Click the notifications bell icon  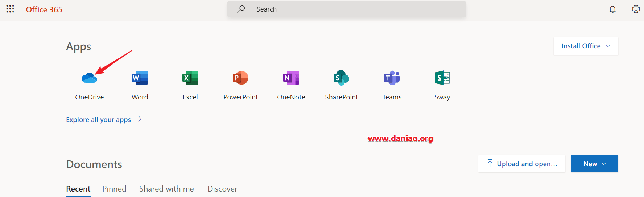pos(612,9)
